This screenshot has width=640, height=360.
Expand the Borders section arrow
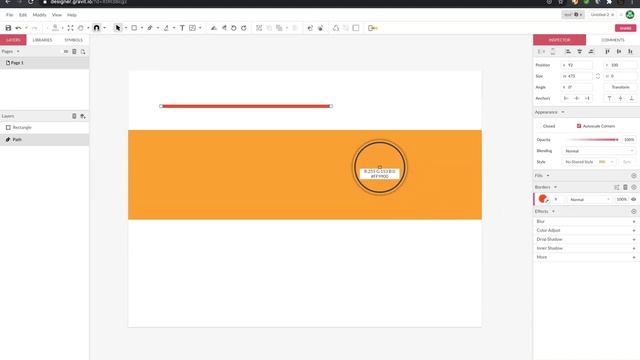click(x=556, y=187)
